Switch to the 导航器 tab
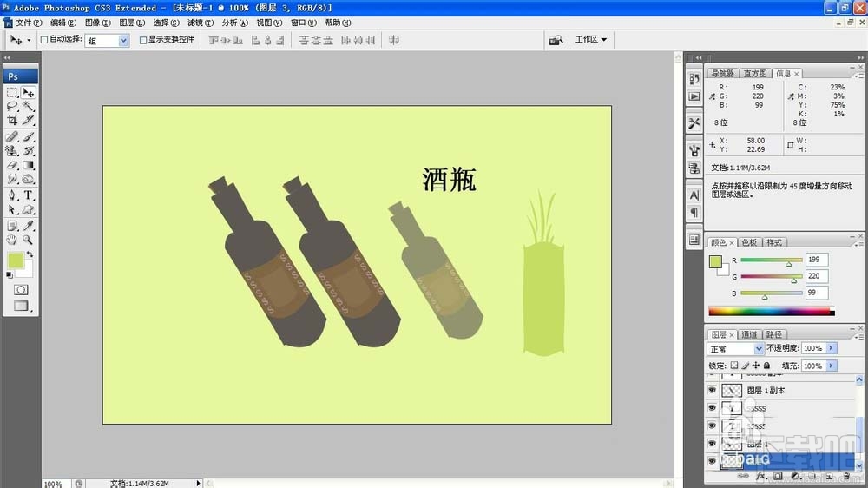The width and height of the screenshot is (868, 488). [722, 74]
